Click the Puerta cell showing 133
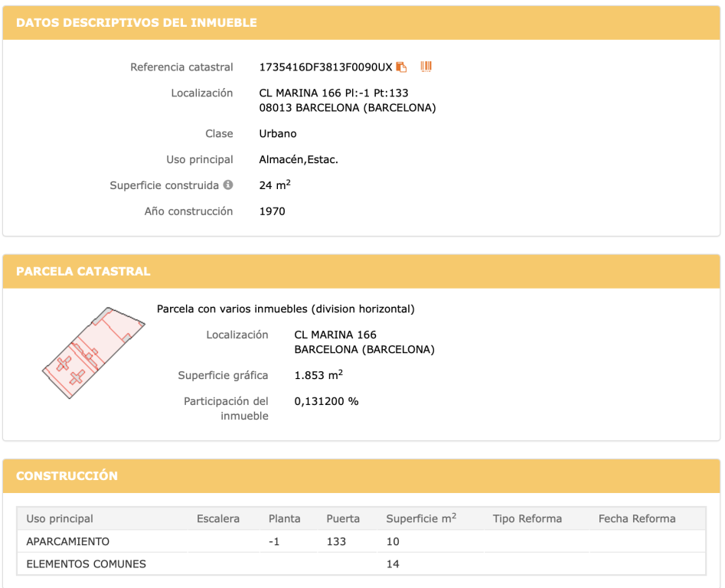Viewport: 725px width, 588px height. 336,541
